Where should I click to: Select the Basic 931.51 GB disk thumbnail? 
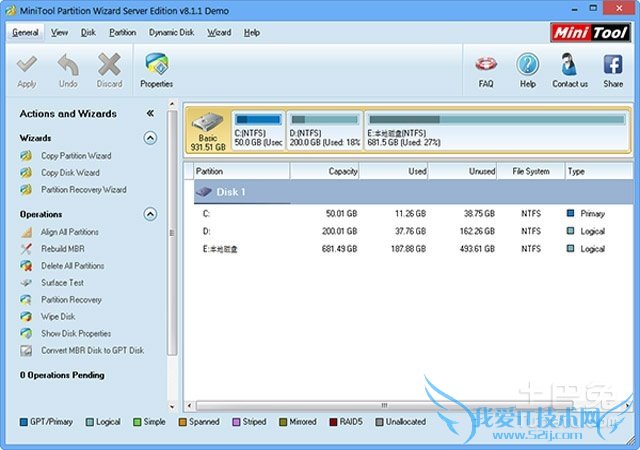point(207,130)
